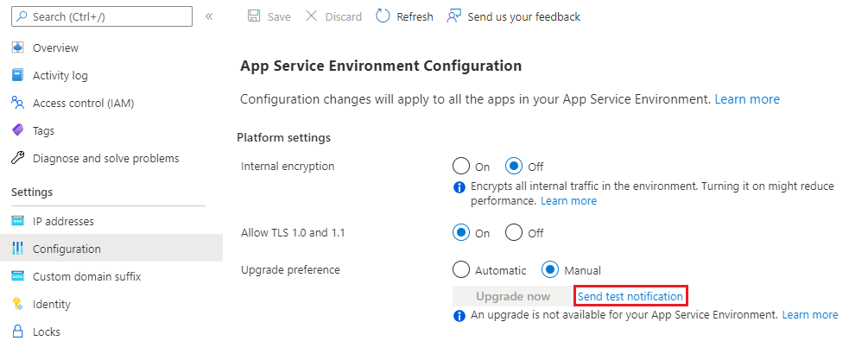Open Learn more link beside upgrade availability message
The width and height of the screenshot is (868, 347).
point(809,315)
